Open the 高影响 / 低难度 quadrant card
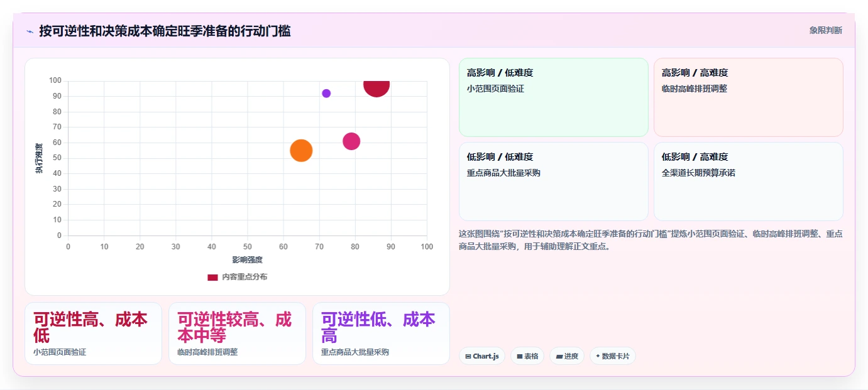 tap(553, 97)
